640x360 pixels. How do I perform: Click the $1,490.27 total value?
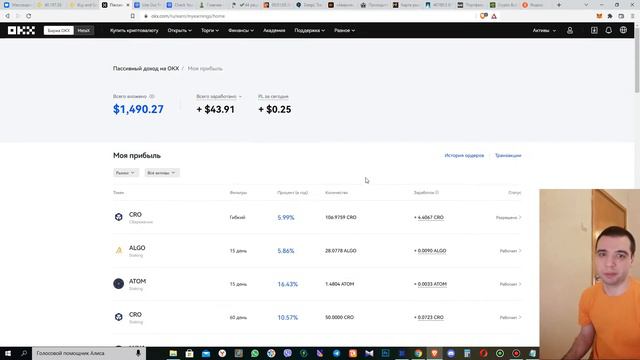[x=138, y=109]
